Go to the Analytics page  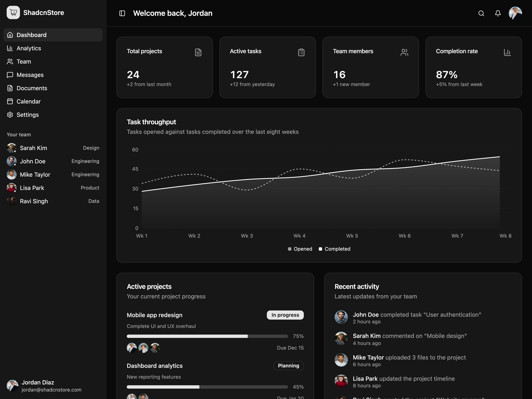53,48
